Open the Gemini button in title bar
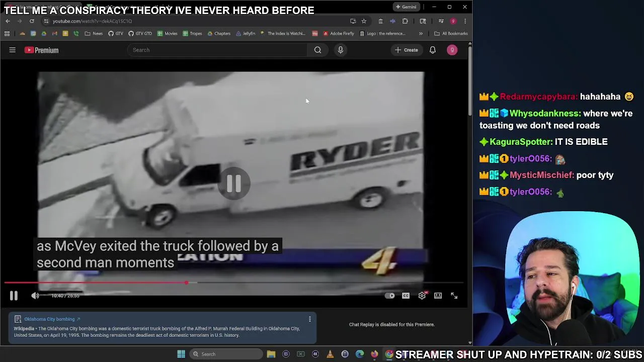The image size is (644, 362). click(406, 7)
